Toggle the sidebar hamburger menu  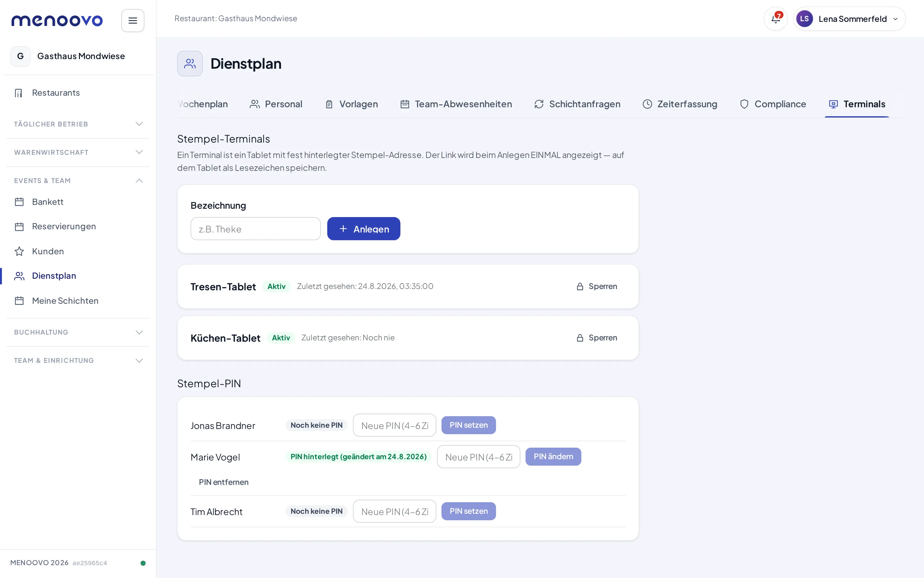pos(133,21)
